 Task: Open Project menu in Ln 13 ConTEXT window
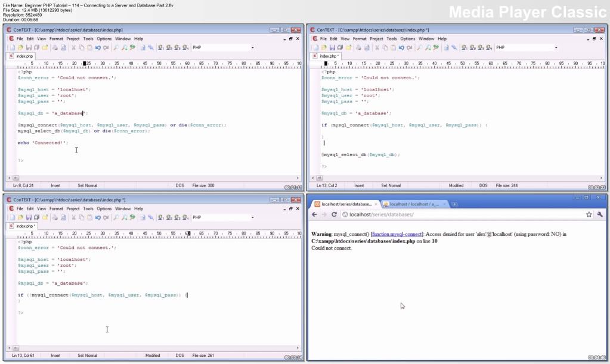click(x=376, y=39)
